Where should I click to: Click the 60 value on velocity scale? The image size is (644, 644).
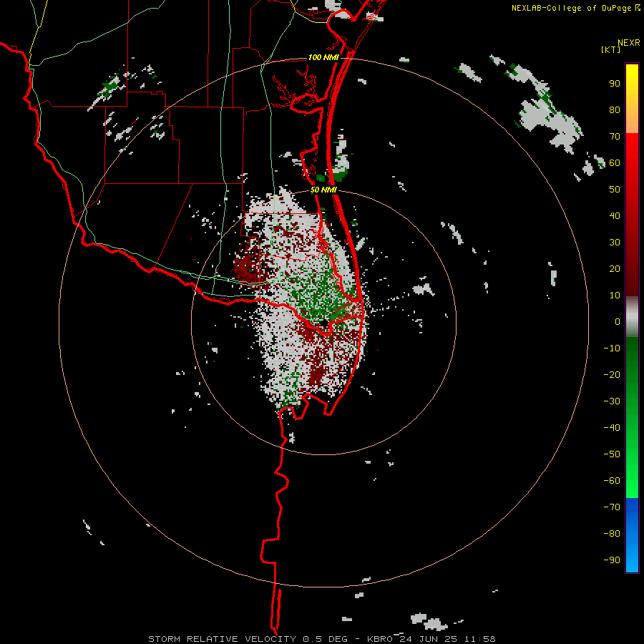click(615, 163)
